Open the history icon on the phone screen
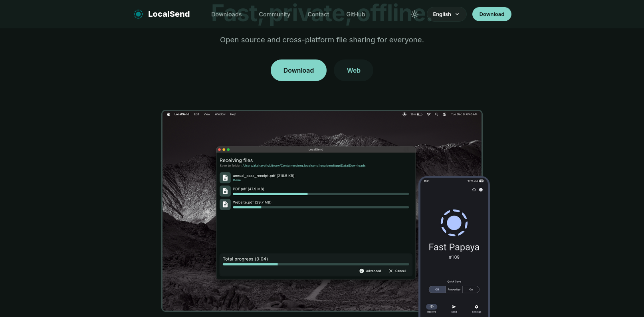Image resolution: width=644 pixels, height=317 pixels. pyautogui.click(x=474, y=190)
